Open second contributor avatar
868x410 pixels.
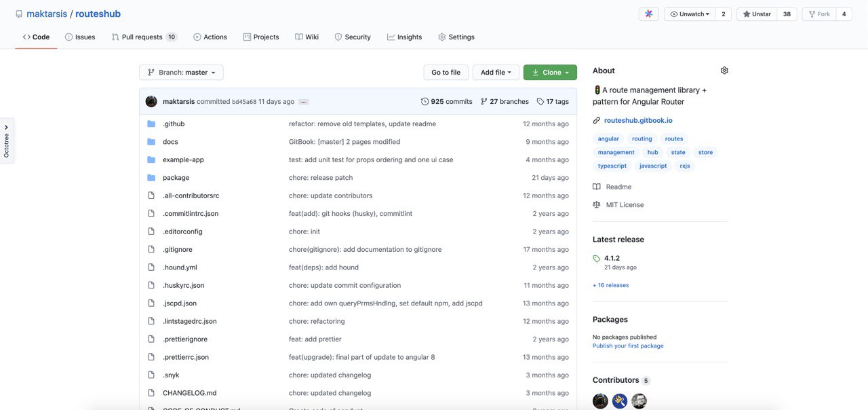(x=620, y=401)
